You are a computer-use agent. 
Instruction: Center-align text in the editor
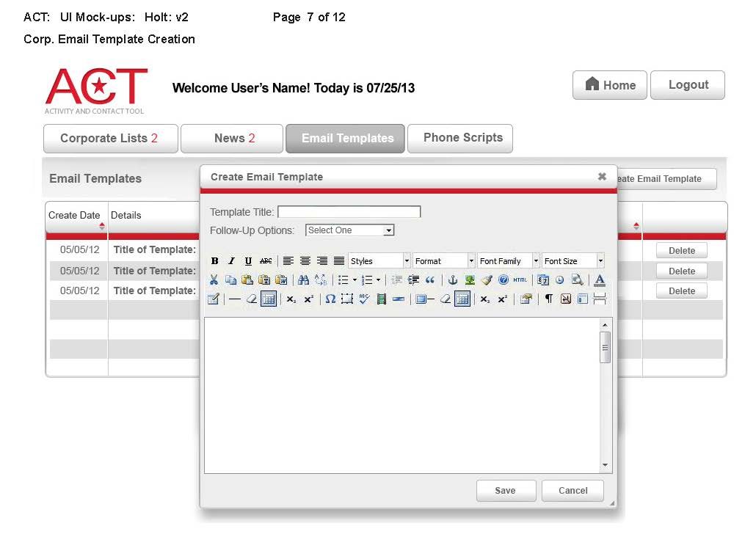(305, 261)
